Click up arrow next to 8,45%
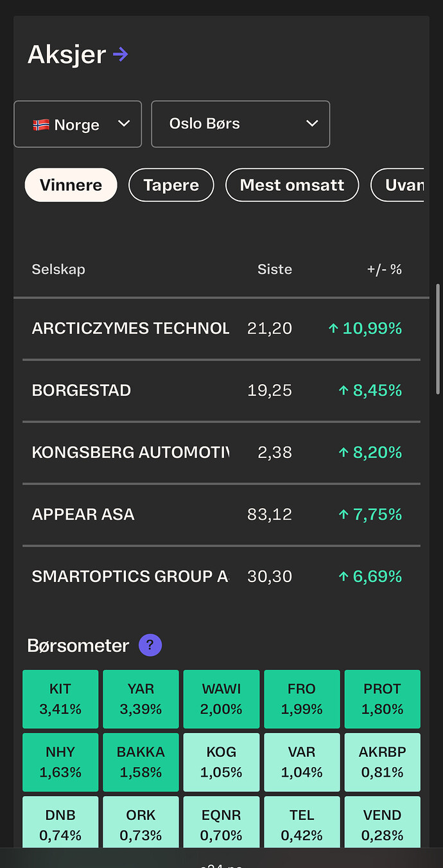The image size is (443, 868). coord(343,391)
